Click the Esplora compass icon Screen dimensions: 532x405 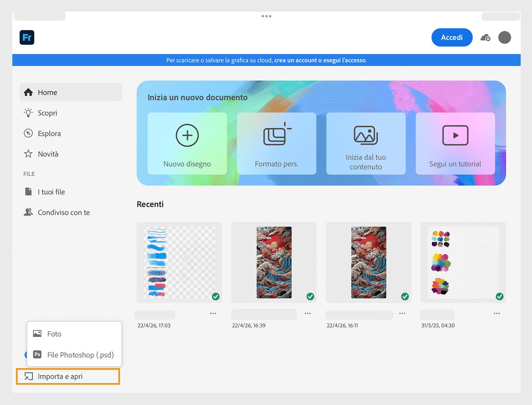pos(28,133)
